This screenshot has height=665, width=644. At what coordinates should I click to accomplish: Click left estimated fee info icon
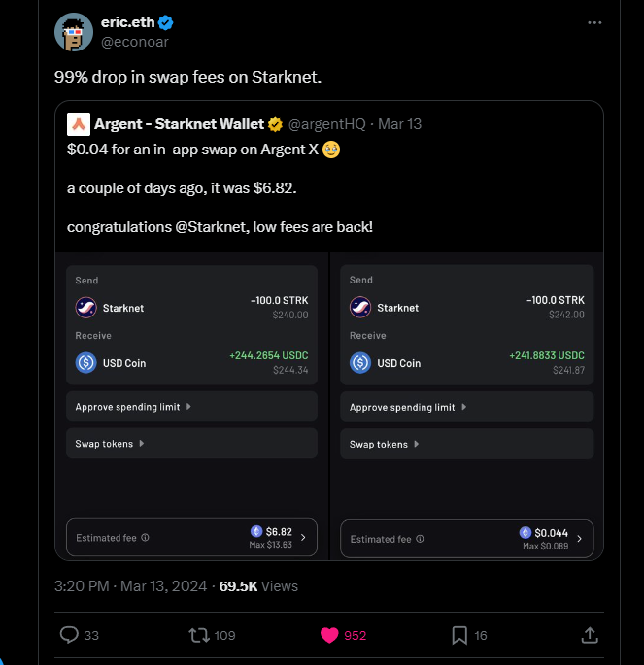coord(146,537)
